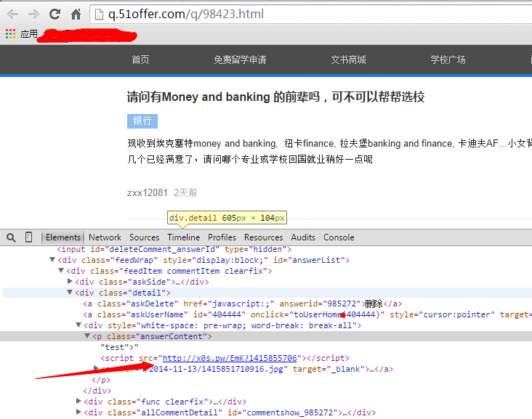Collapse the feedWrap answerList div node

[x=52, y=260]
